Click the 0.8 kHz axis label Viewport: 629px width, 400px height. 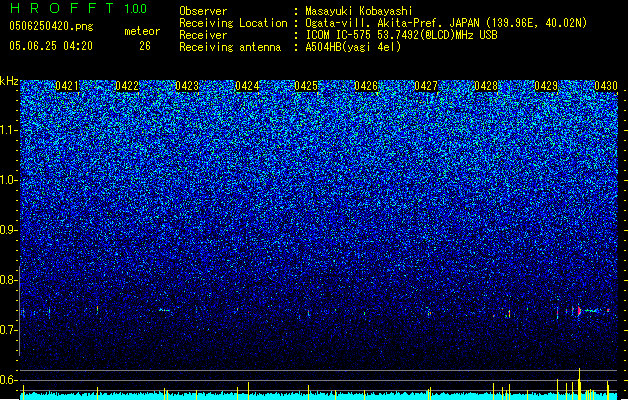click(9, 280)
